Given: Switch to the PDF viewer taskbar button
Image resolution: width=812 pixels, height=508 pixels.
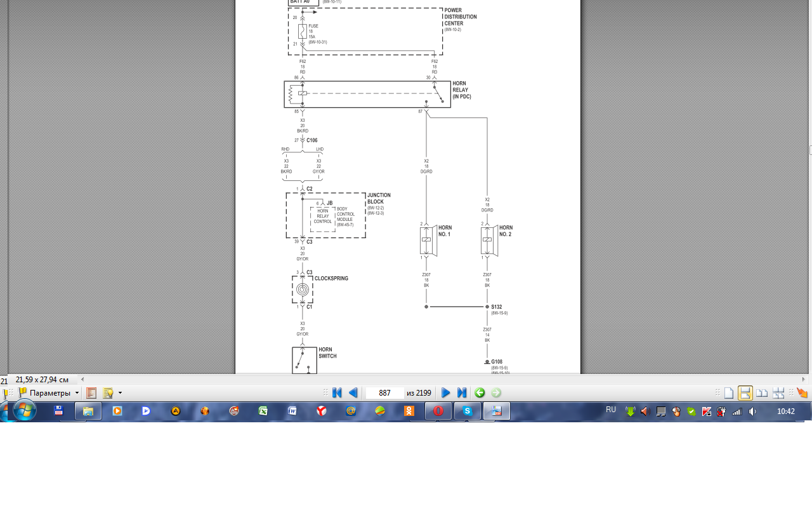Looking at the screenshot, I should click(x=497, y=411).
